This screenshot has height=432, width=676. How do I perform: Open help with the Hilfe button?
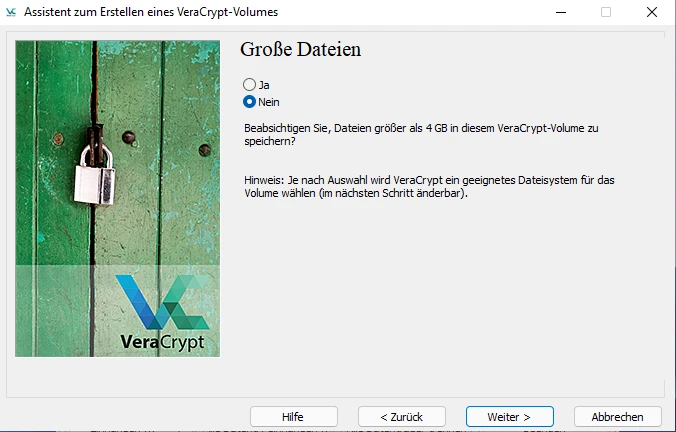pos(293,416)
